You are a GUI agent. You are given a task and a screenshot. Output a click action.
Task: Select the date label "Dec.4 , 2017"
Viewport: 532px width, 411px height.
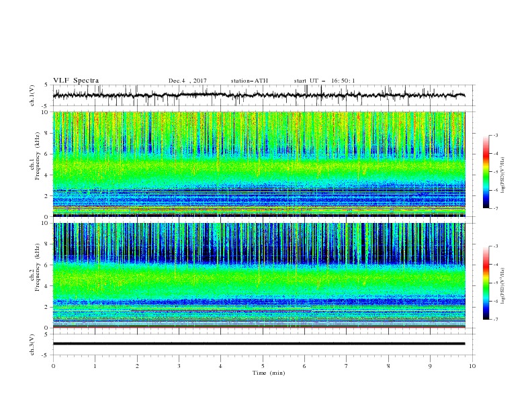(187, 81)
